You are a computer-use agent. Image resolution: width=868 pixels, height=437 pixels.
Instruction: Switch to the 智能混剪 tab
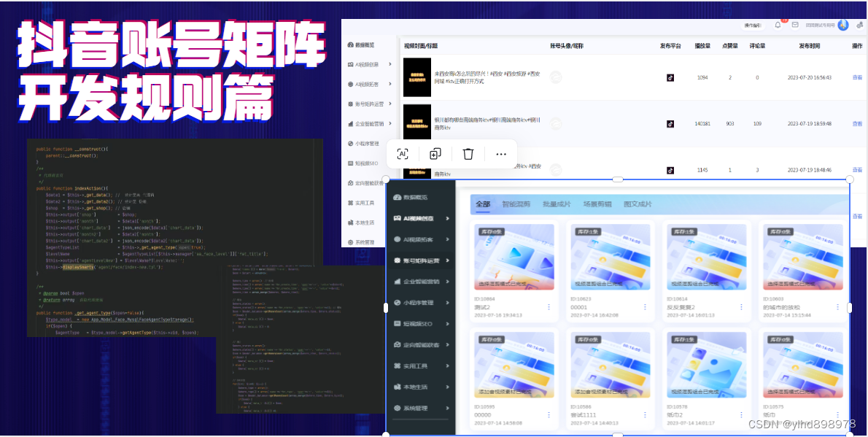516,204
